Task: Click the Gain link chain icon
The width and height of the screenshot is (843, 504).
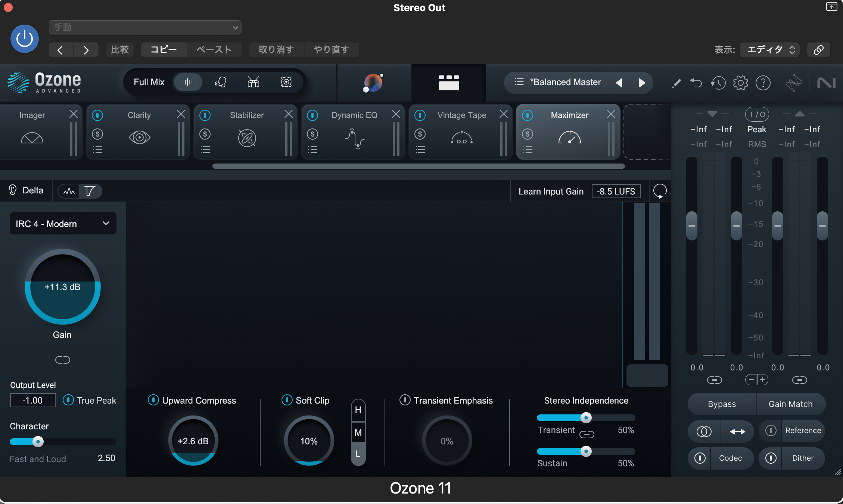Action: (62, 360)
